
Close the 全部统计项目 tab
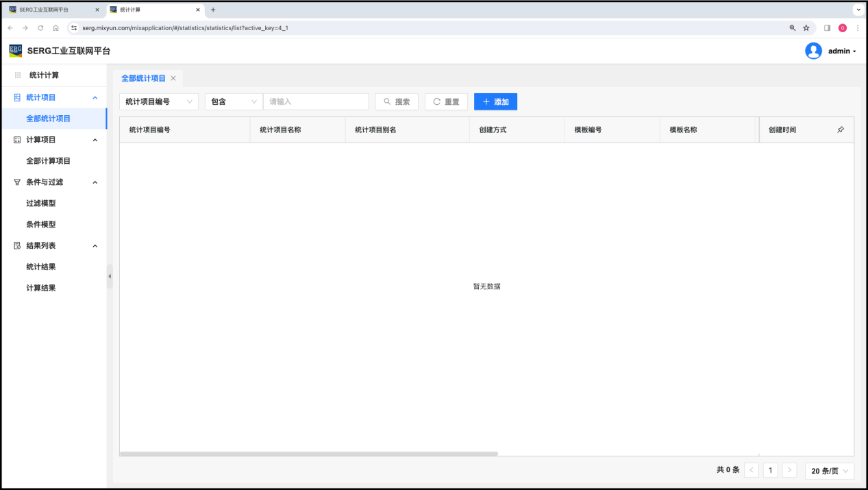(173, 78)
